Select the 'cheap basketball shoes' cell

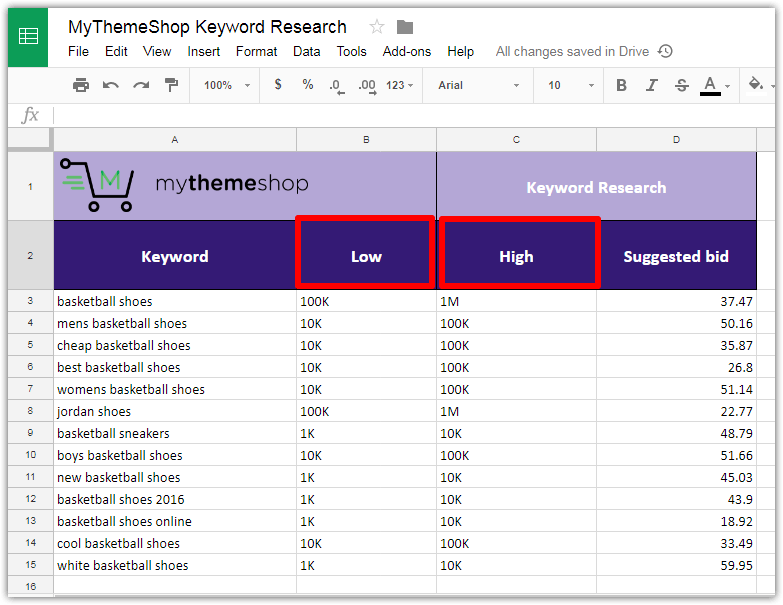click(x=175, y=345)
